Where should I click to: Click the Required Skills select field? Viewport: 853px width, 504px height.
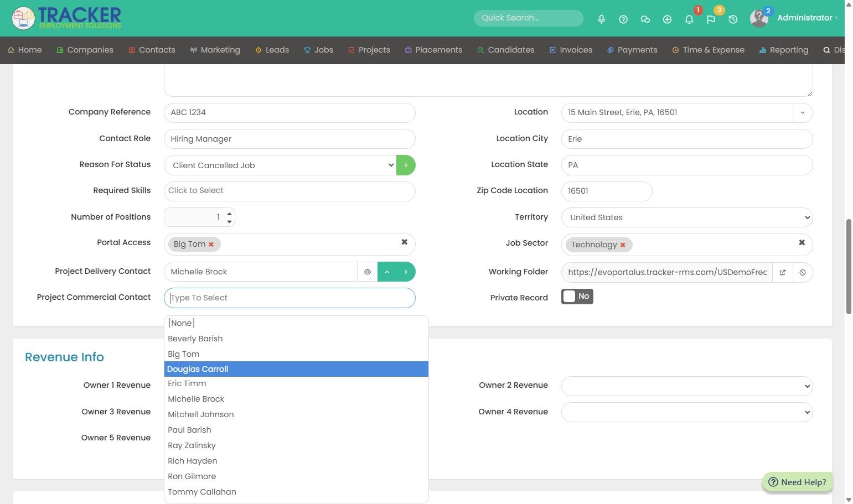pyautogui.click(x=289, y=191)
